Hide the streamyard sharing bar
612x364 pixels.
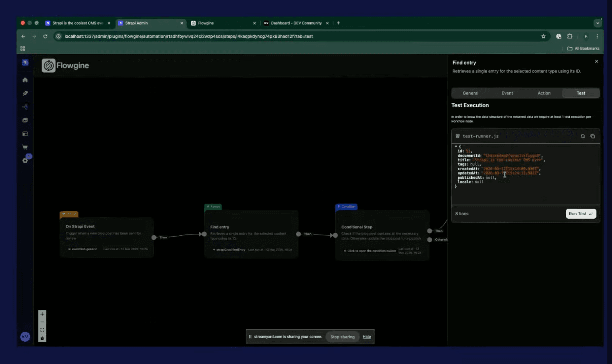coord(367,337)
